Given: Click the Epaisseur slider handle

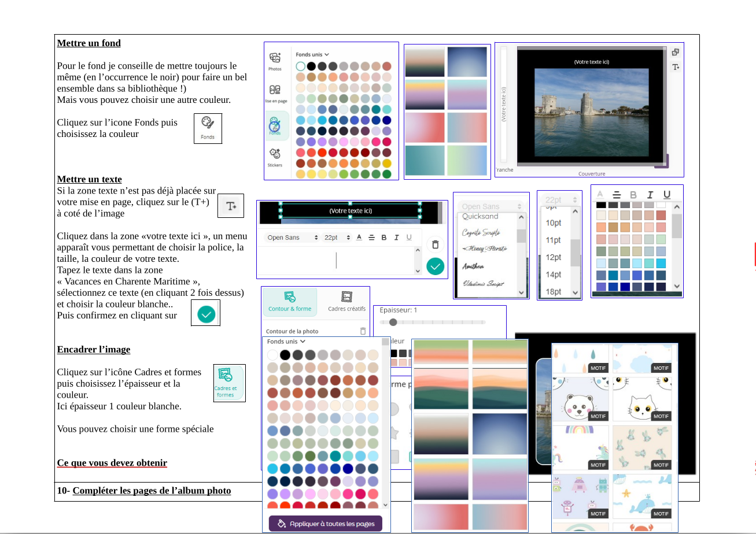Looking at the screenshot, I should [x=393, y=322].
